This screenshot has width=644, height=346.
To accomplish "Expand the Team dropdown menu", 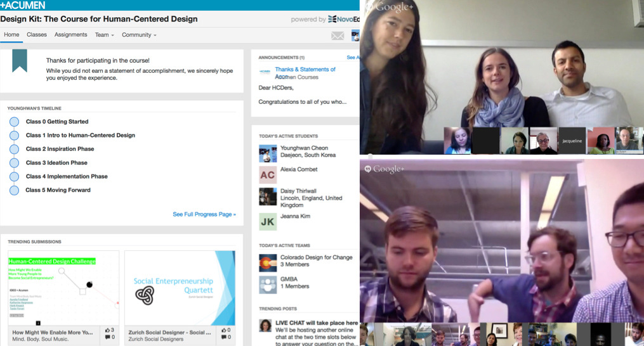I will [x=104, y=35].
